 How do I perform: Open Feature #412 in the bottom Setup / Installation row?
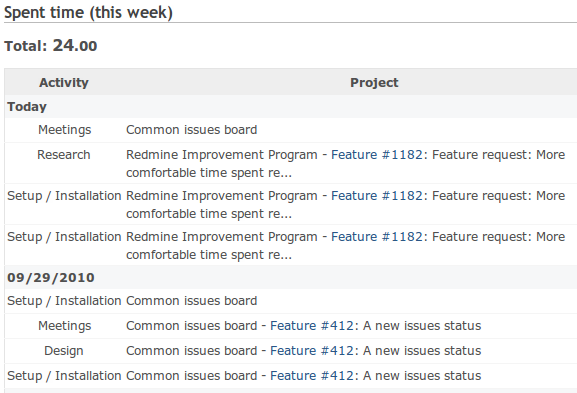click(312, 376)
